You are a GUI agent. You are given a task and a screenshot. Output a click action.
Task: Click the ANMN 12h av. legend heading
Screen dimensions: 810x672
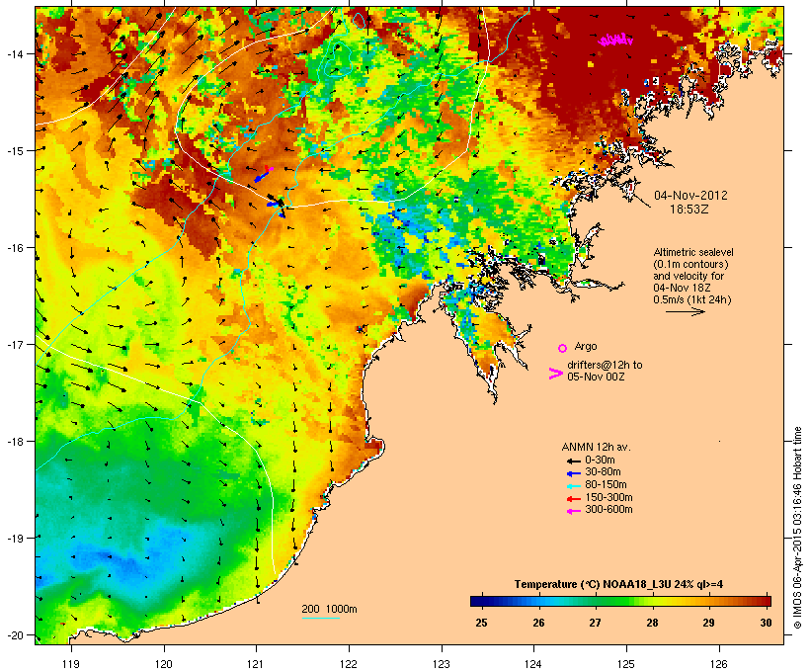pyautogui.click(x=596, y=447)
